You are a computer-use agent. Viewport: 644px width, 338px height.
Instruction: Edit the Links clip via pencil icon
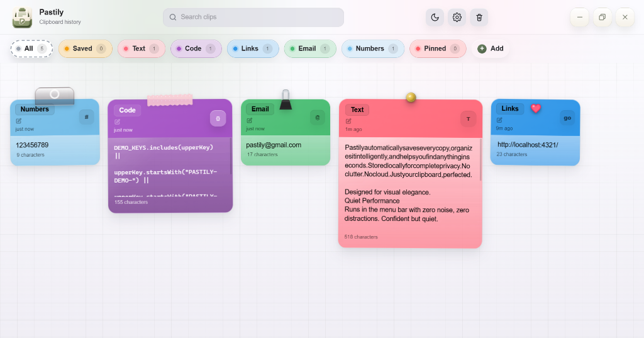[499, 120]
